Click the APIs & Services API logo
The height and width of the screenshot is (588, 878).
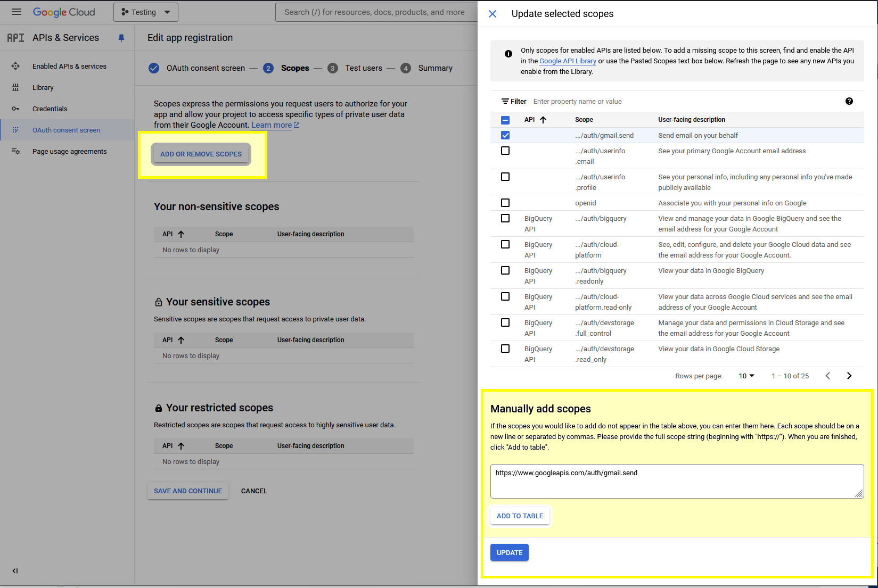click(15, 38)
